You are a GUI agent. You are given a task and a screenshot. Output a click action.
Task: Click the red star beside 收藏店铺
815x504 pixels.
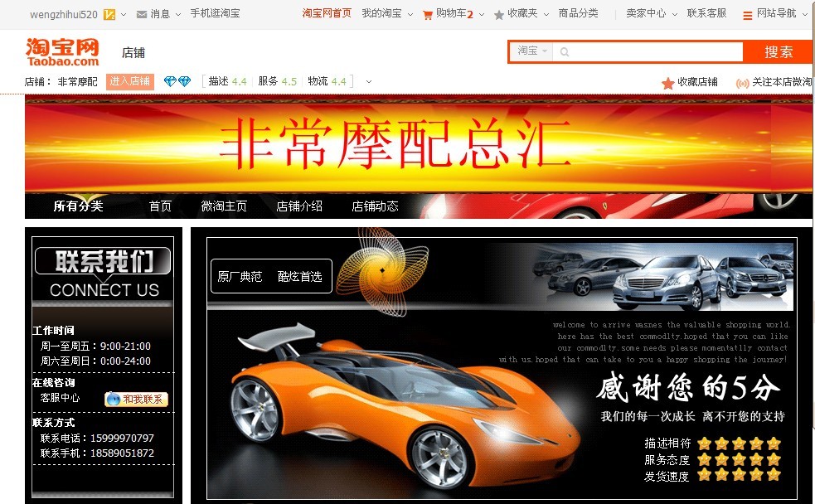pos(668,83)
